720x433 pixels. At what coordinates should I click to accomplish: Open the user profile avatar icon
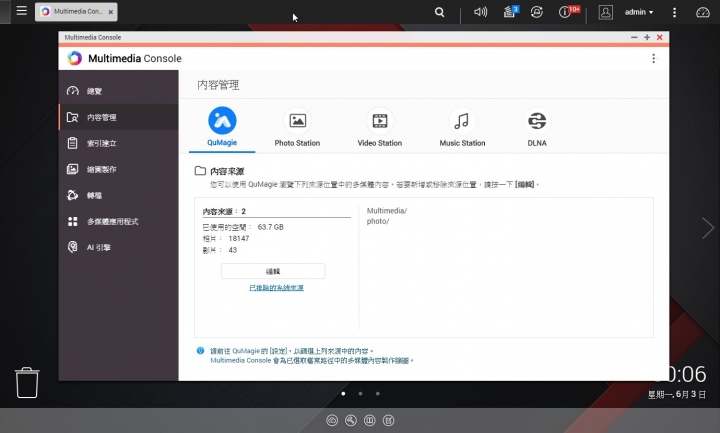coord(605,12)
